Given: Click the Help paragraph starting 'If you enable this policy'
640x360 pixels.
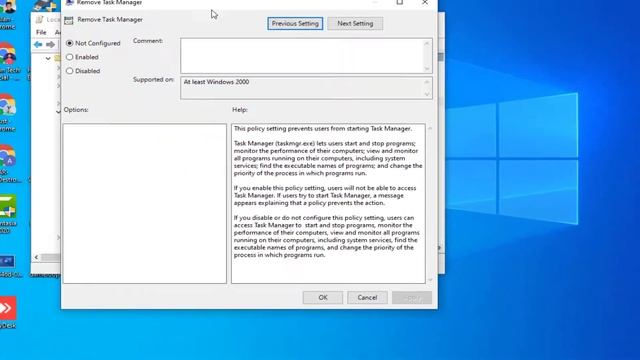Looking at the screenshot, I should (325, 196).
